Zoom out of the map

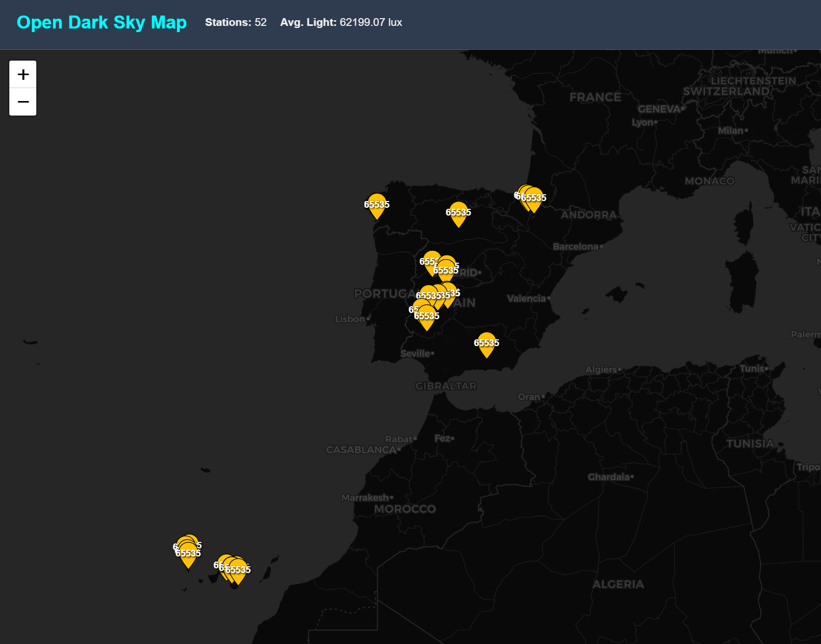[x=23, y=102]
